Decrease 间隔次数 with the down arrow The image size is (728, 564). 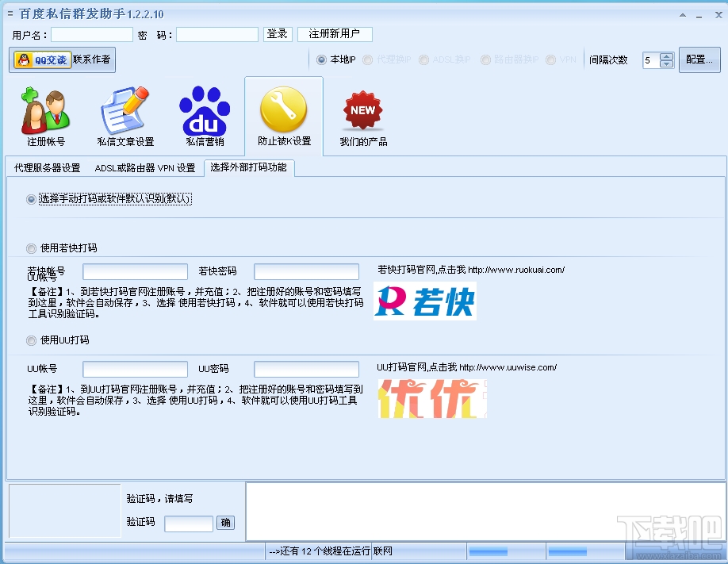[x=666, y=64]
